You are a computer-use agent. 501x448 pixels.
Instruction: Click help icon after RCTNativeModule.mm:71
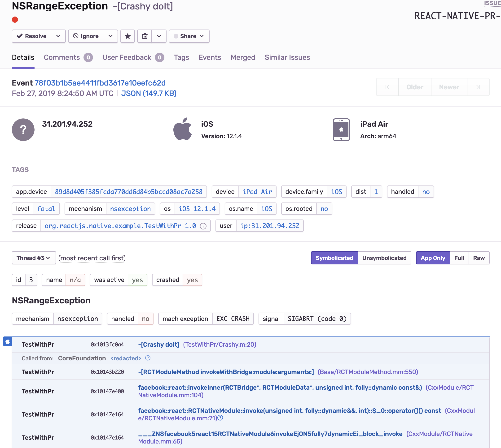[x=220, y=418]
